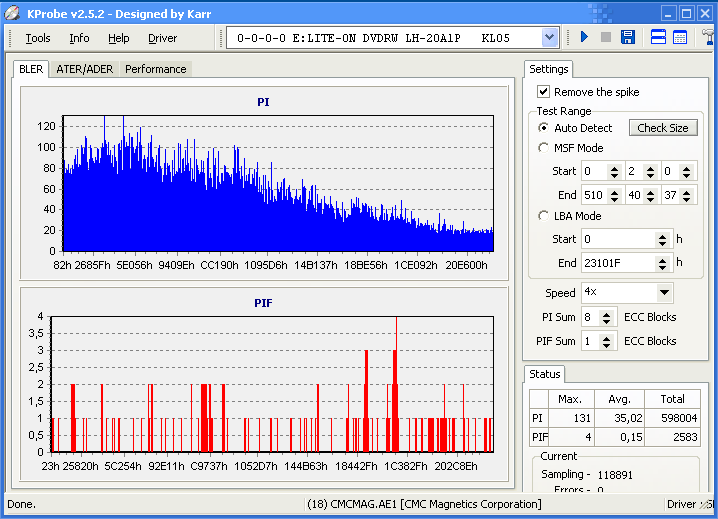718x519 pixels.
Task: Toggle the Remove the spike checkbox
Action: coord(544,92)
